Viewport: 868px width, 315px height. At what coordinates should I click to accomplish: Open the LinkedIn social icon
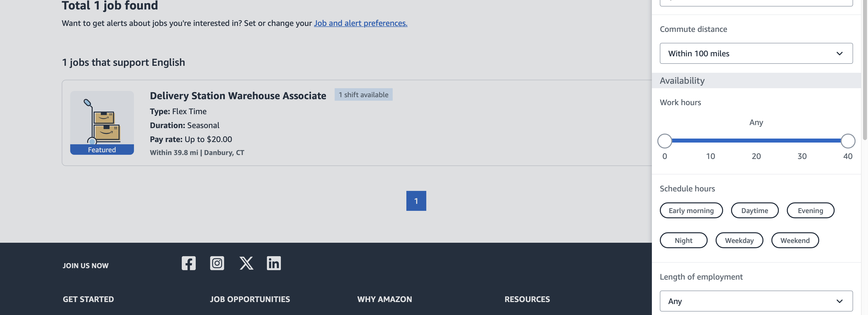[274, 263]
